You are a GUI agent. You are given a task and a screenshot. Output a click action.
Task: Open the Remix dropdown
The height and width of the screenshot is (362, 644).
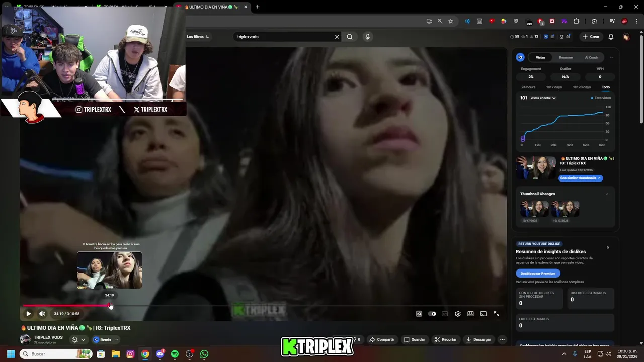(x=106, y=340)
